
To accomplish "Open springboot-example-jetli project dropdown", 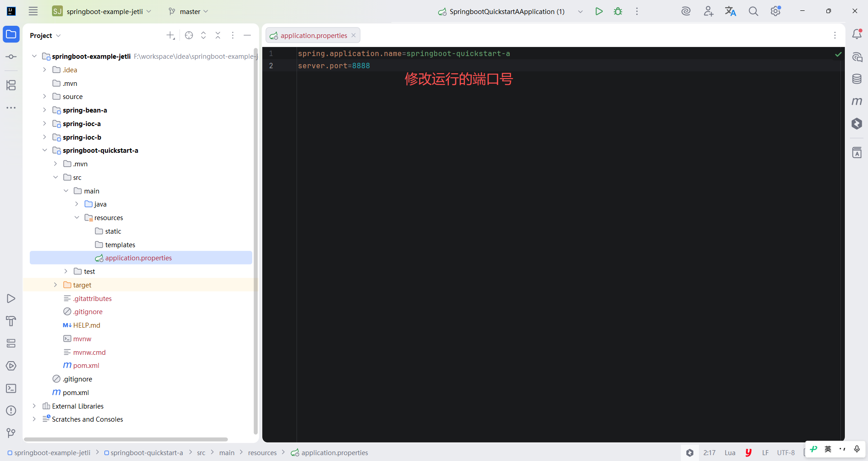I will pos(102,11).
